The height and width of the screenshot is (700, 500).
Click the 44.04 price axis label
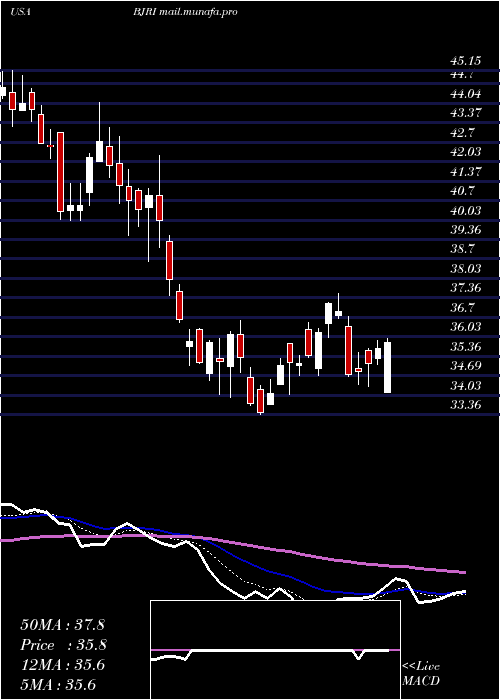[464, 94]
